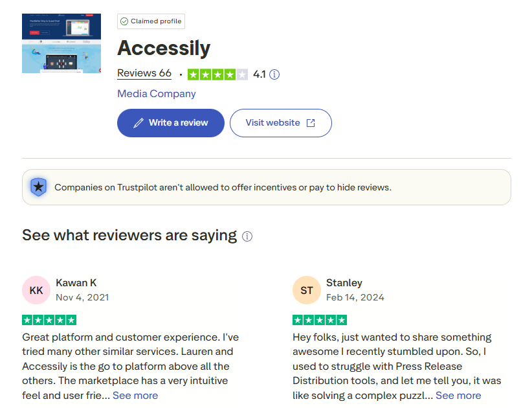The width and height of the screenshot is (532, 408).
Task: Click info icon beside See what reviewers are saying
Action: point(247,236)
